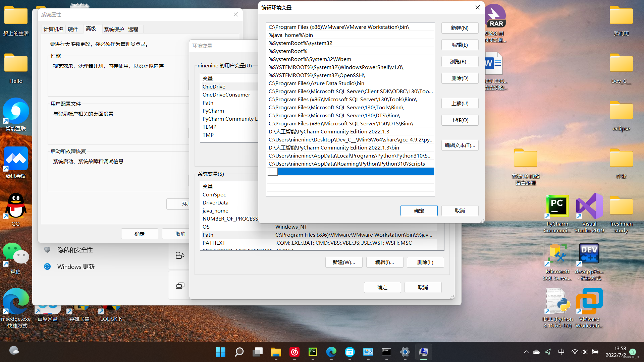Image resolution: width=644 pixels, height=362 pixels.
Task: Open Visual Studio 2019 desktop icon
Action: tap(589, 207)
